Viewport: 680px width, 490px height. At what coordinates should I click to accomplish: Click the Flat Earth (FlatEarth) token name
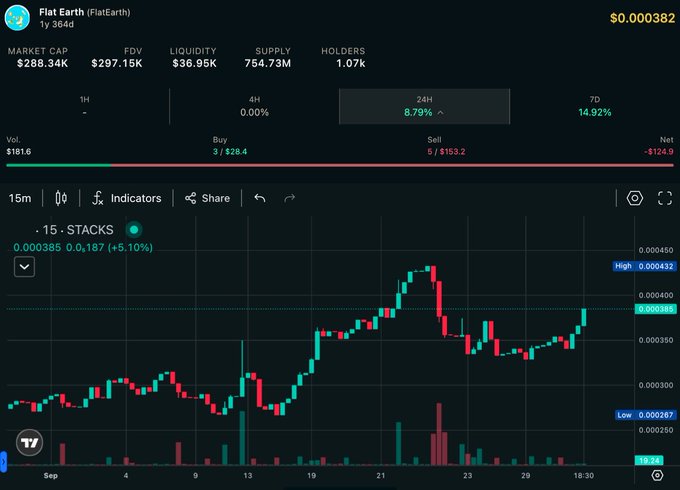85,12
